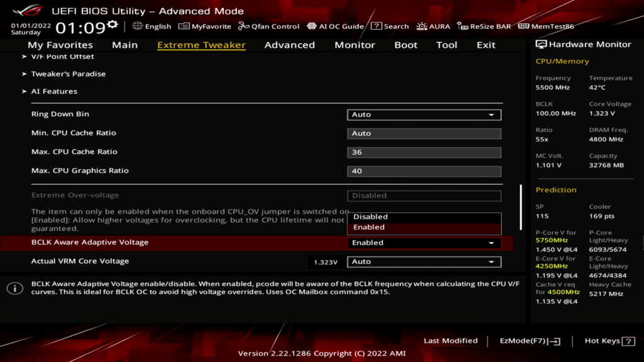Open the clock settings gear icon

click(112, 25)
